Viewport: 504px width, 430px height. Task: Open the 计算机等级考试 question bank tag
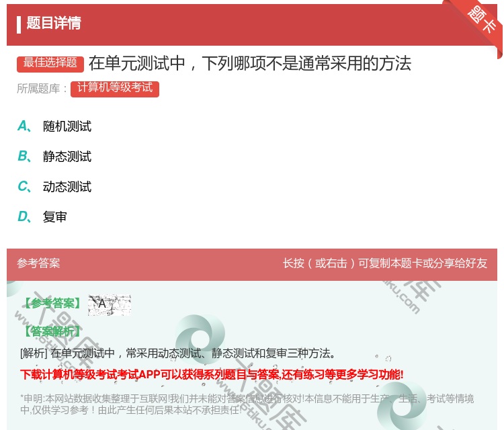tap(115, 89)
